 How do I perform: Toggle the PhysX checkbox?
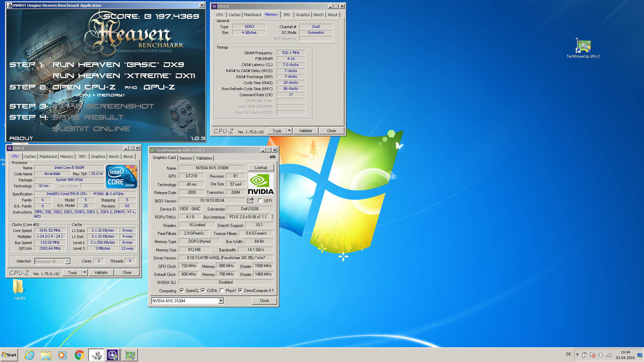222,291
